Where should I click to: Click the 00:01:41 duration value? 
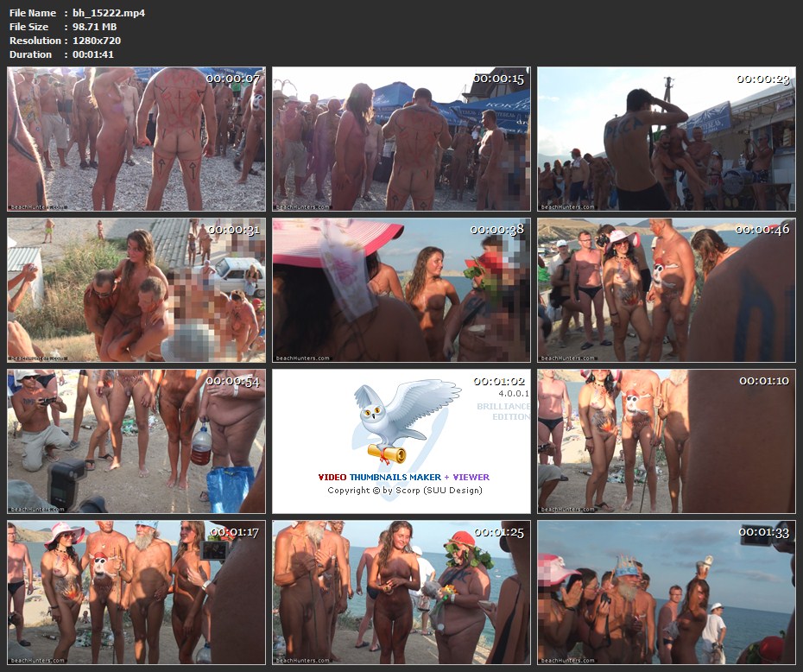pos(93,54)
